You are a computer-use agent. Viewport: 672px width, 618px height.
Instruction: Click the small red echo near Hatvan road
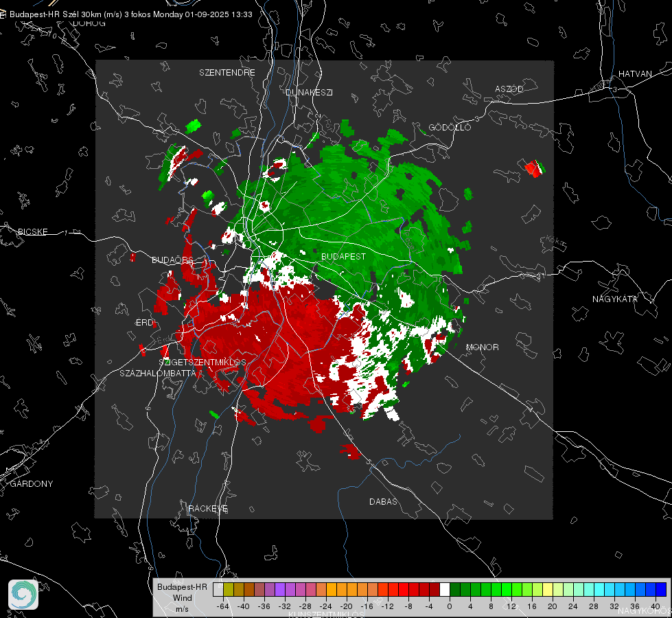tap(534, 168)
